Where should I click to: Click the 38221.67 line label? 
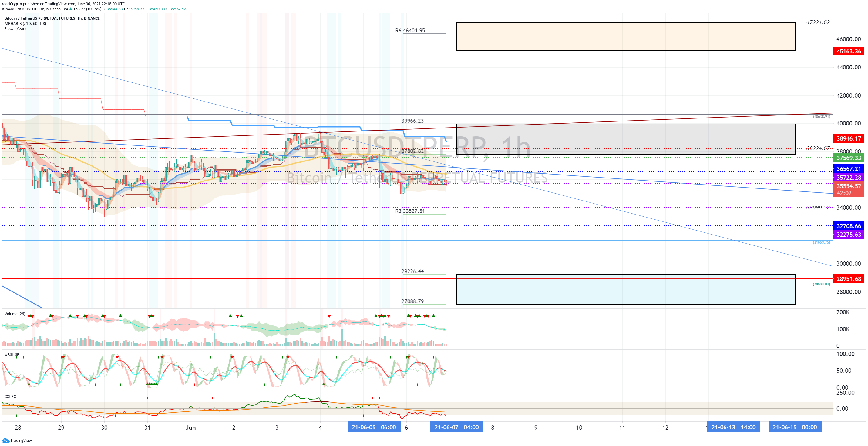pyautogui.click(x=818, y=148)
